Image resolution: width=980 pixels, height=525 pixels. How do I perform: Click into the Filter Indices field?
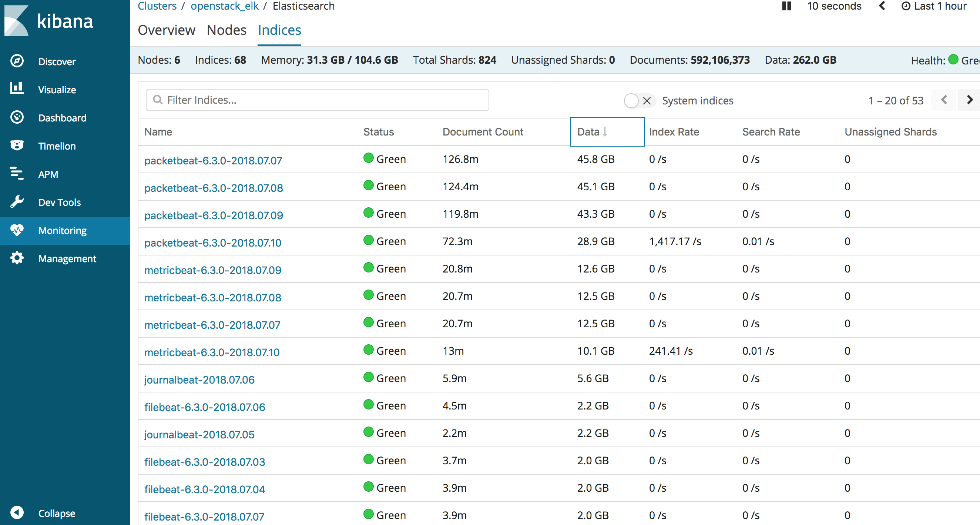click(317, 100)
